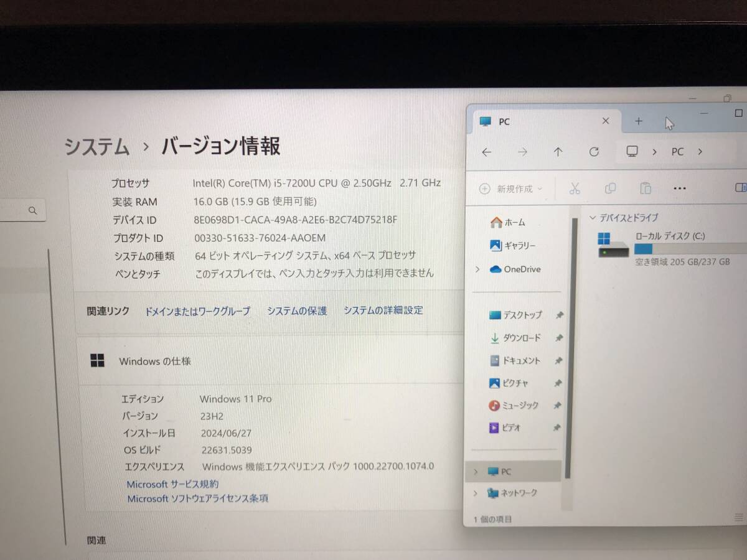This screenshot has height=560, width=747.
Task: Click the pin icon beside ピクチャ
Action: [558, 383]
